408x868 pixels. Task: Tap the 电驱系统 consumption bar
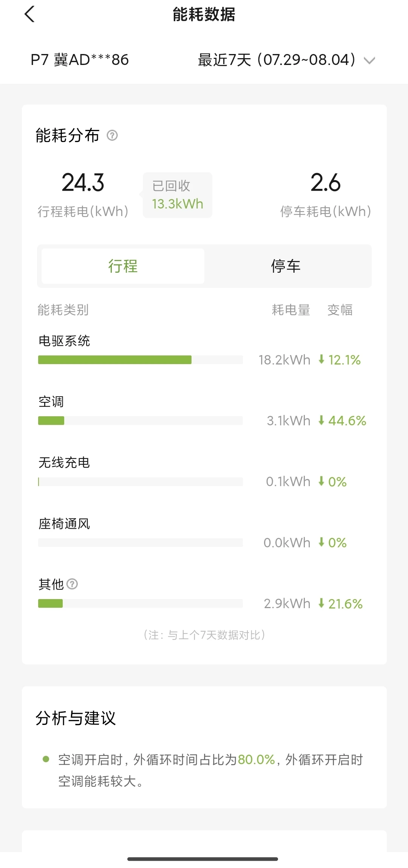pyautogui.click(x=140, y=360)
